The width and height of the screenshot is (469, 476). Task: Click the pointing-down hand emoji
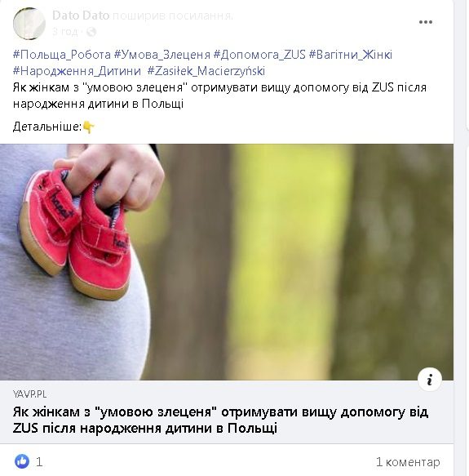tap(89, 127)
